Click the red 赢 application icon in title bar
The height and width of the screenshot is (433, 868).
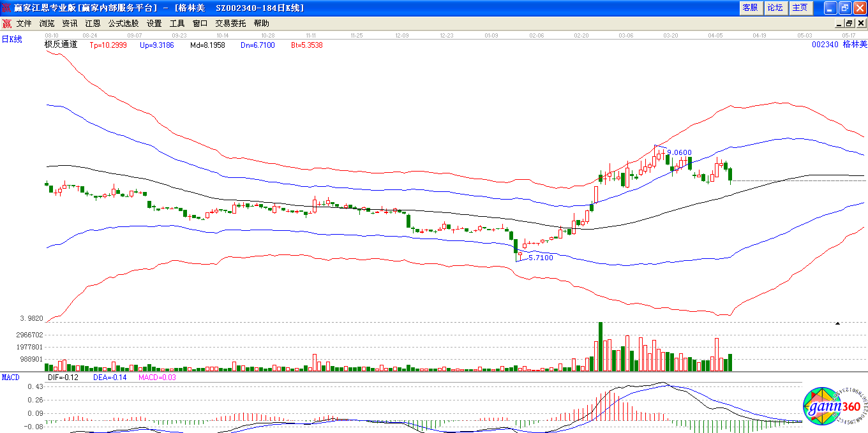(x=7, y=8)
